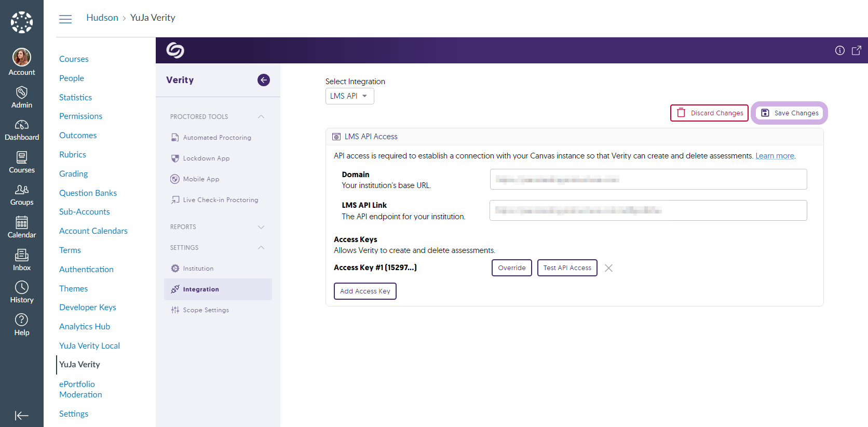Open Themes page
The image size is (868, 427).
[x=73, y=289]
